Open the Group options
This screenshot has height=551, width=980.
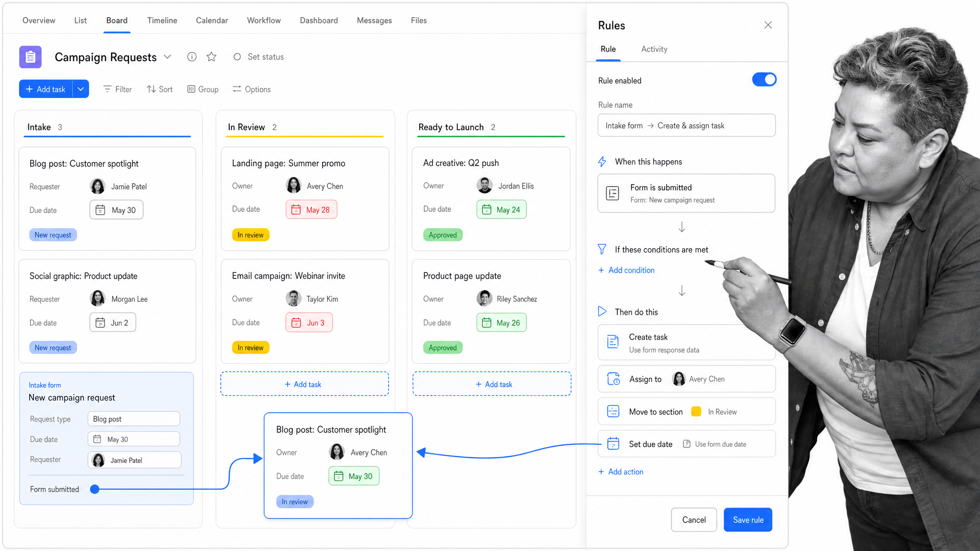tap(203, 89)
